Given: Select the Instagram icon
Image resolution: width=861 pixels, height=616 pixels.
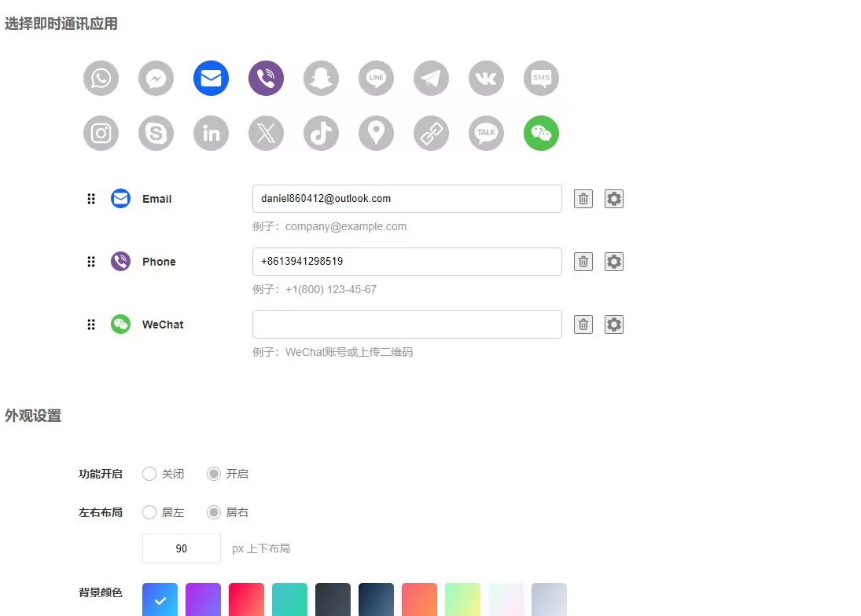Looking at the screenshot, I should (101, 134).
